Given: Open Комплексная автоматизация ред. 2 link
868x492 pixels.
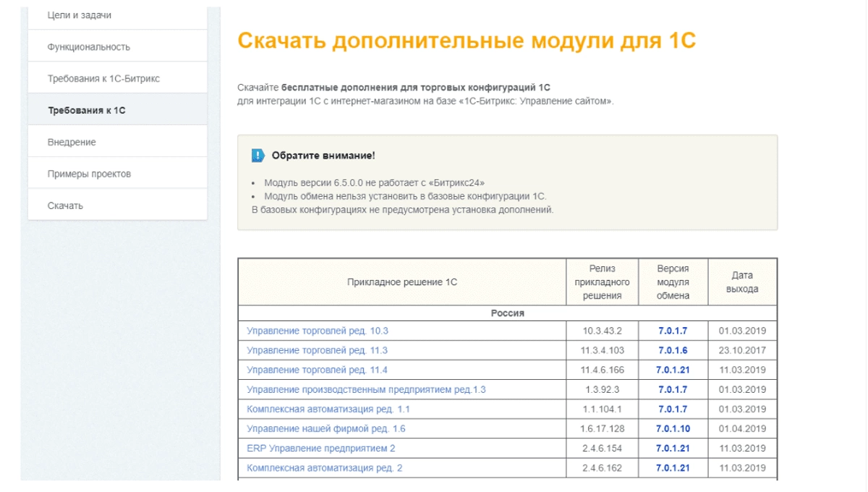Looking at the screenshot, I should tap(325, 467).
